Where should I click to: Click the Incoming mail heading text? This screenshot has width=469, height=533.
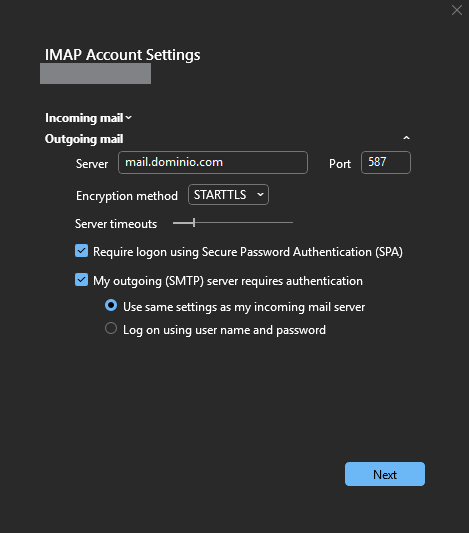pos(84,118)
